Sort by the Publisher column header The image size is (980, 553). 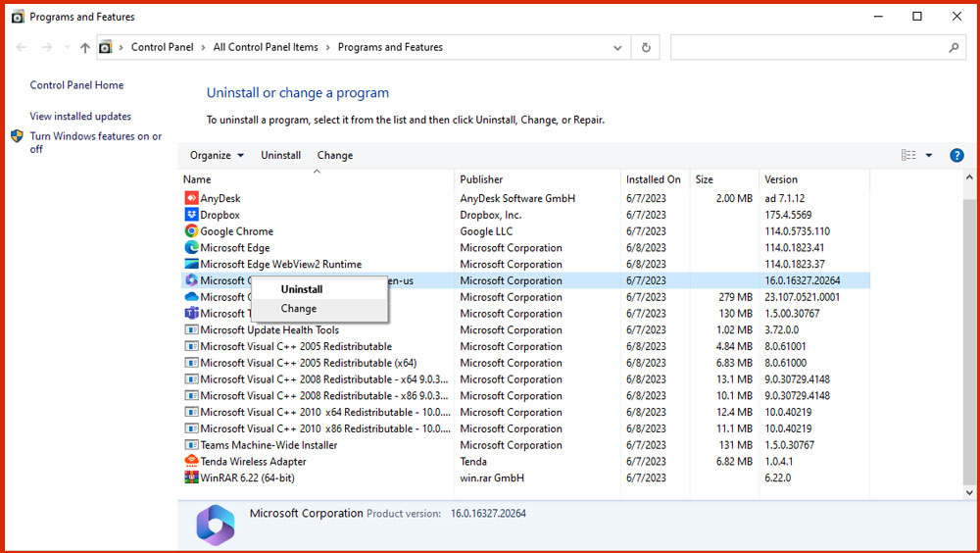click(x=537, y=179)
